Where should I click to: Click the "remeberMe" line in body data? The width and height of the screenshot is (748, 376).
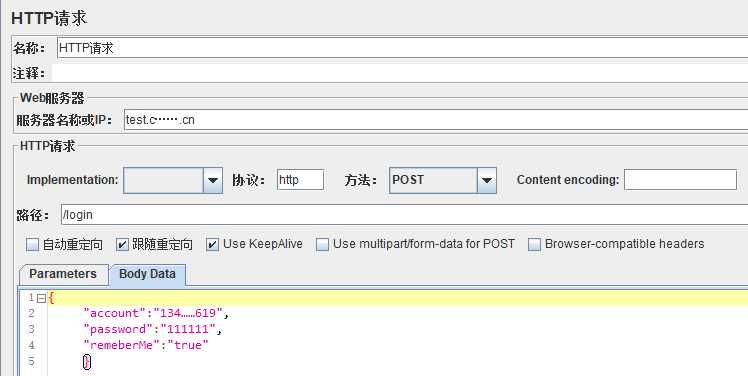click(146, 345)
